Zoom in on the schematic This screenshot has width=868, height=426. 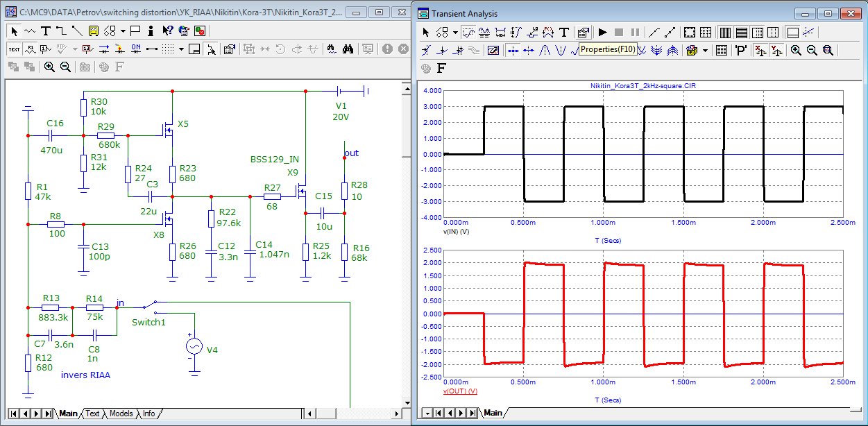50,67
